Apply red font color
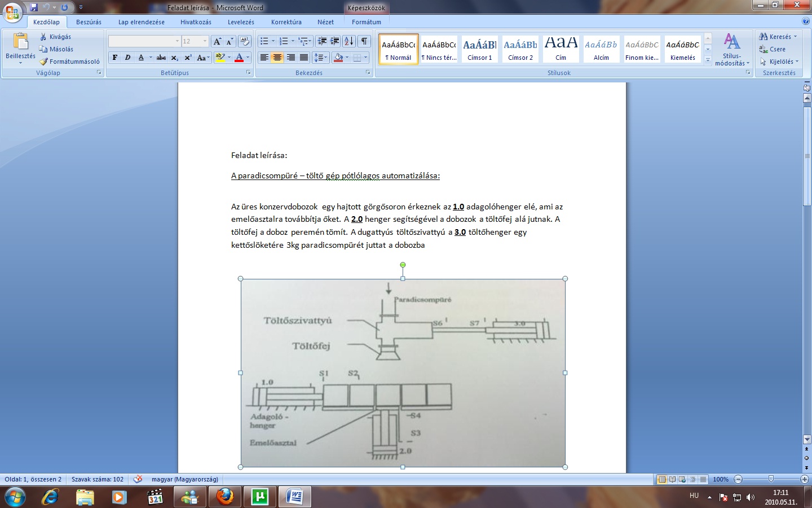This screenshot has height=508, width=812. (x=239, y=58)
